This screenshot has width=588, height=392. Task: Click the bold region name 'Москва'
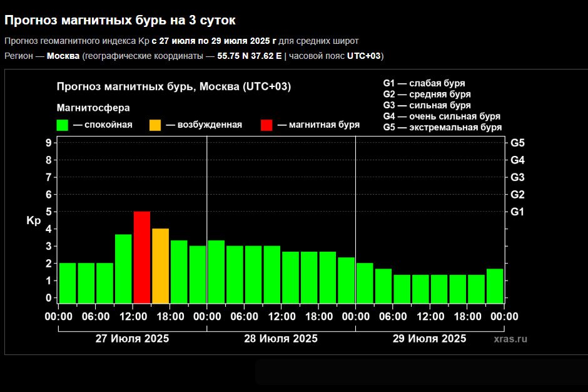point(63,56)
